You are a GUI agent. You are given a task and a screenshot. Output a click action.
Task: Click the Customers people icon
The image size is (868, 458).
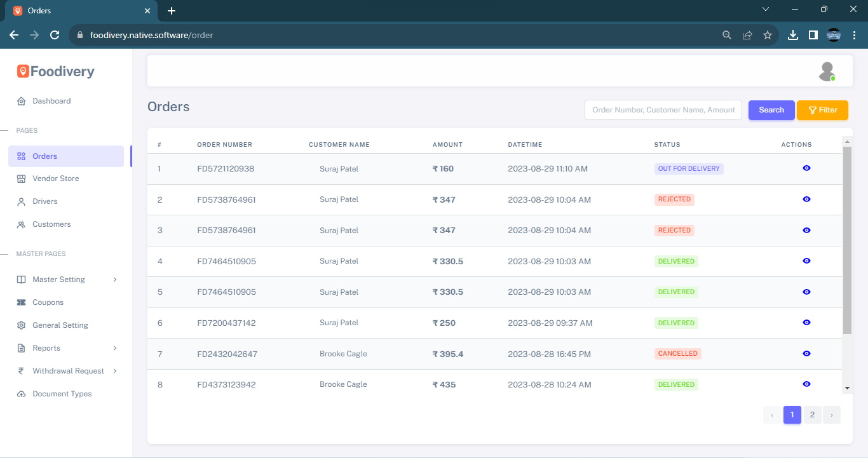21,224
